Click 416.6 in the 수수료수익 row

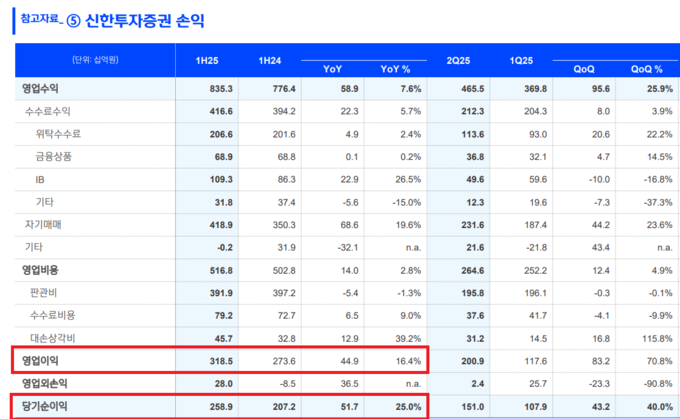(221, 111)
